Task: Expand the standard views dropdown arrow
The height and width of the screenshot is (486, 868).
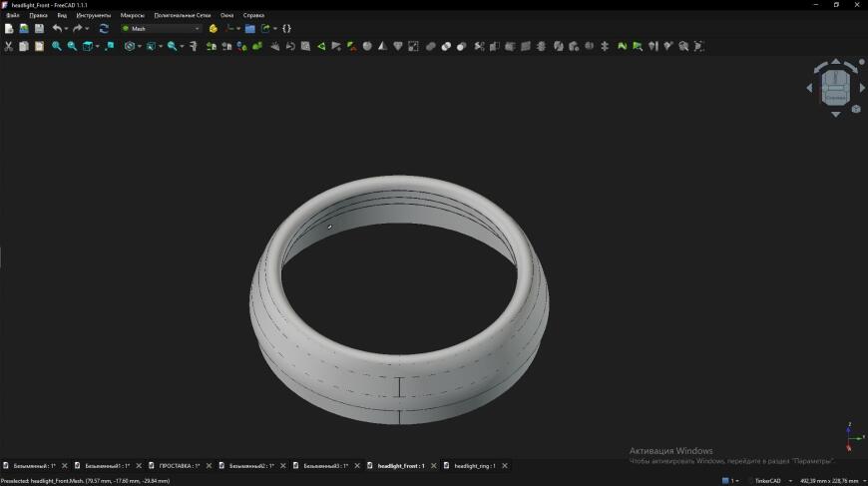Action: pyautogui.click(x=98, y=47)
